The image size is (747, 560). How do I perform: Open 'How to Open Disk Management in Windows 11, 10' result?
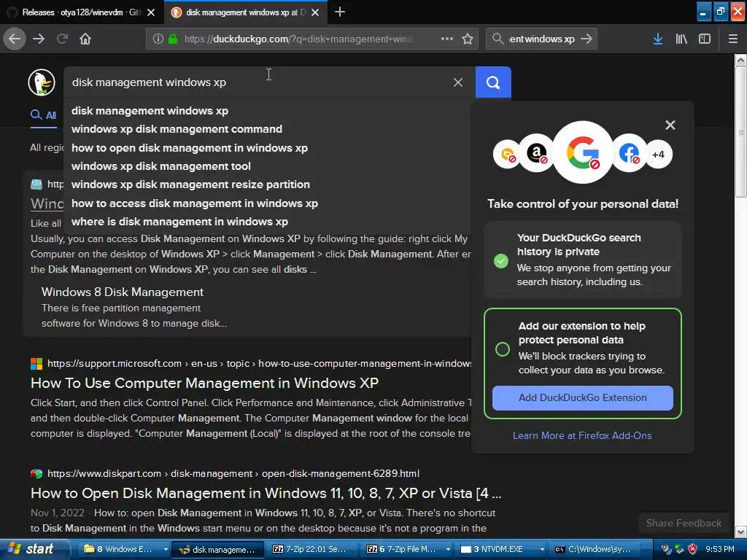(266, 493)
